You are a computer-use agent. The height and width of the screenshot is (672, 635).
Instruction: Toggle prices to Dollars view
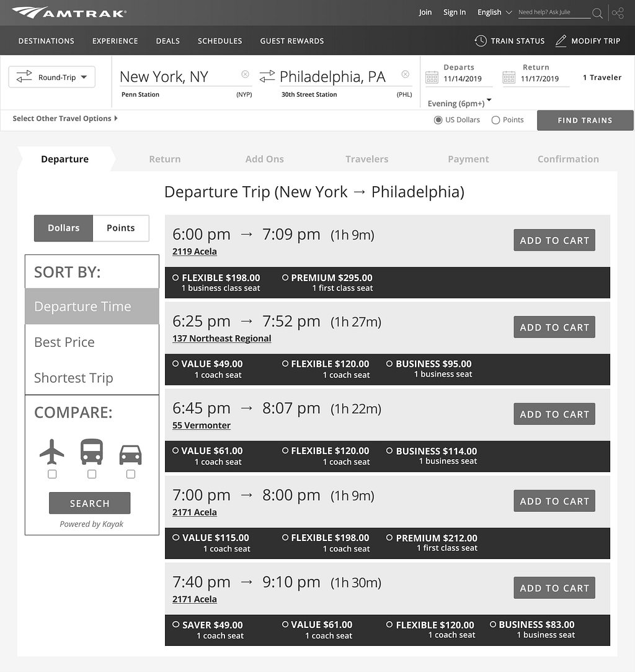pyautogui.click(x=63, y=228)
